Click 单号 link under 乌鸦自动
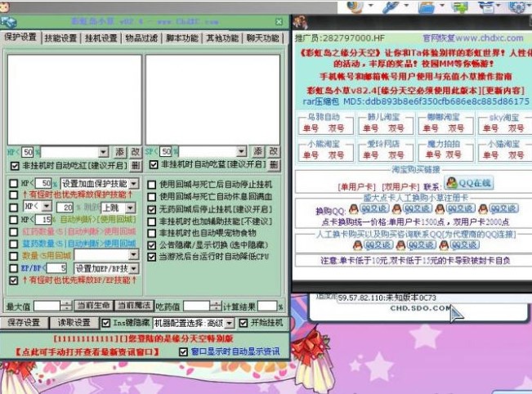 (x=311, y=128)
